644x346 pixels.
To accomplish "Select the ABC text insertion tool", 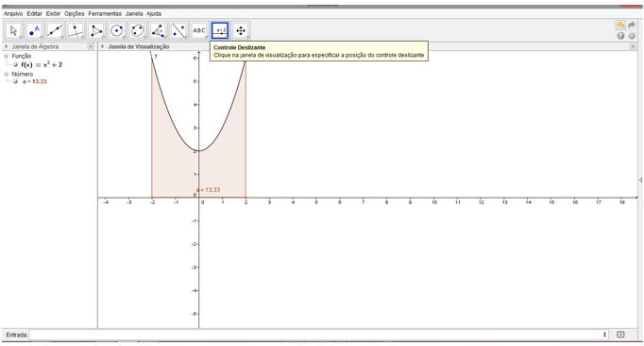I will click(x=199, y=30).
